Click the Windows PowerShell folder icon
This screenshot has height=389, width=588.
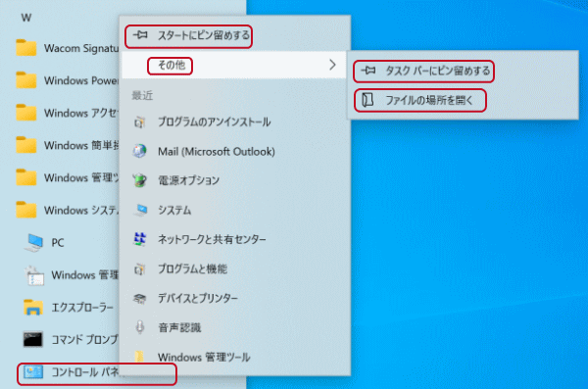tap(25, 80)
